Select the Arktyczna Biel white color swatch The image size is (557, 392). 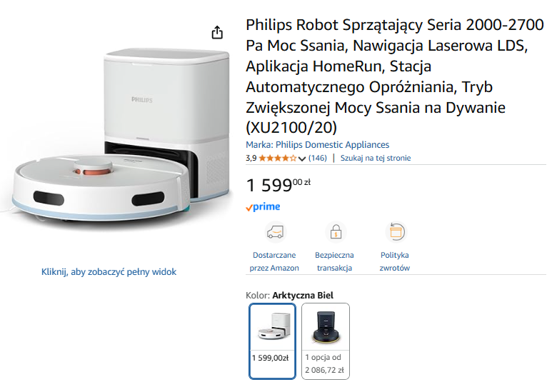click(x=272, y=341)
